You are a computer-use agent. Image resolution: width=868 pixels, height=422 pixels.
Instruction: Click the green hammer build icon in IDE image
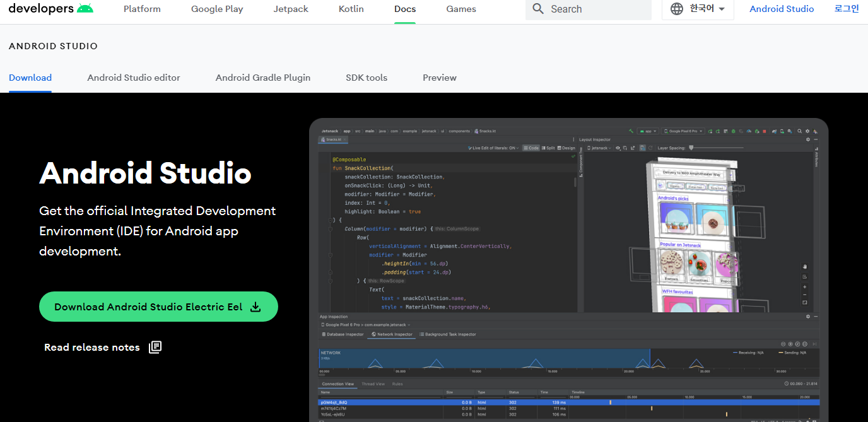coord(631,131)
